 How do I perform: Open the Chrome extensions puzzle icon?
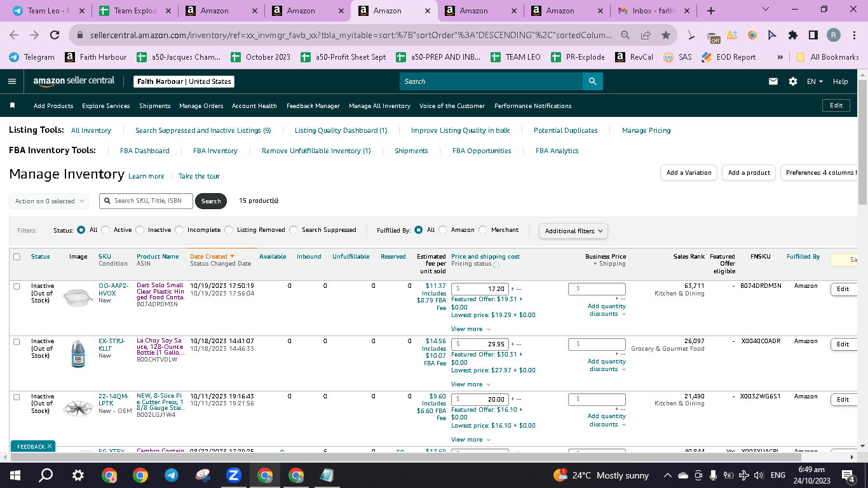[793, 36]
